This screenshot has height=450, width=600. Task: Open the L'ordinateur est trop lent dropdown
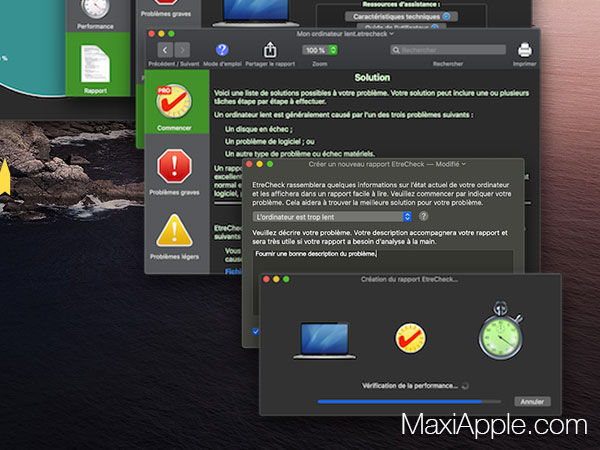point(332,217)
